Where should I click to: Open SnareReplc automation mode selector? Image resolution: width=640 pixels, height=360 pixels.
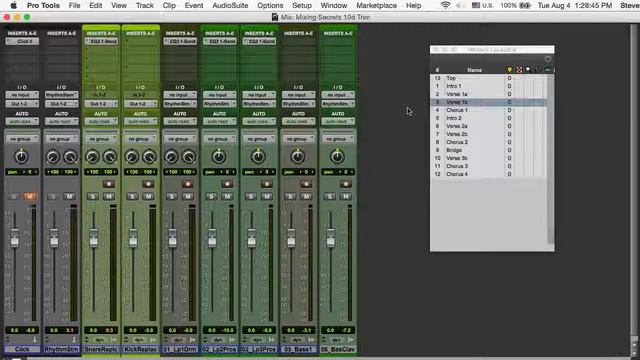pyautogui.click(x=101, y=122)
